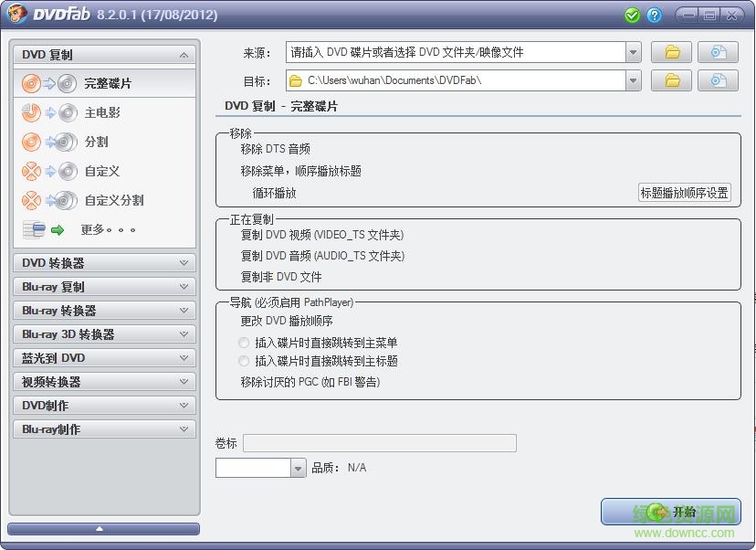The image size is (756, 550).
Task: Click the 卷标 volume label input field
Action: tap(379, 442)
